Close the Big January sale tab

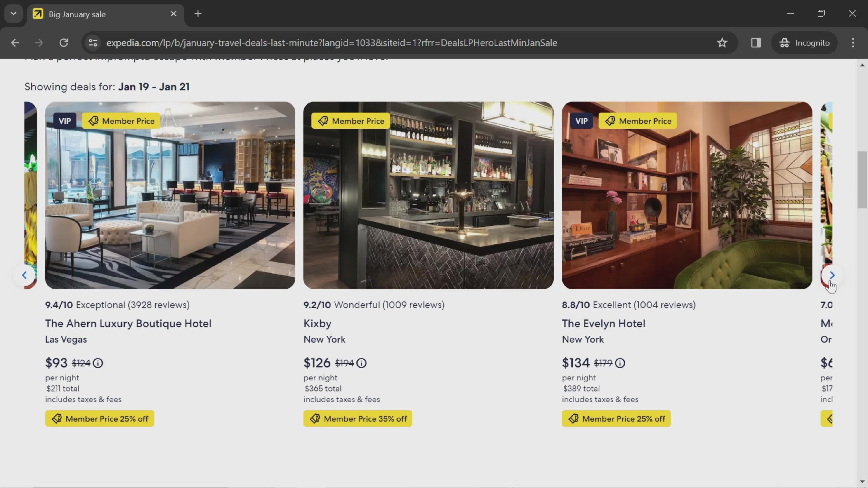point(174,14)
